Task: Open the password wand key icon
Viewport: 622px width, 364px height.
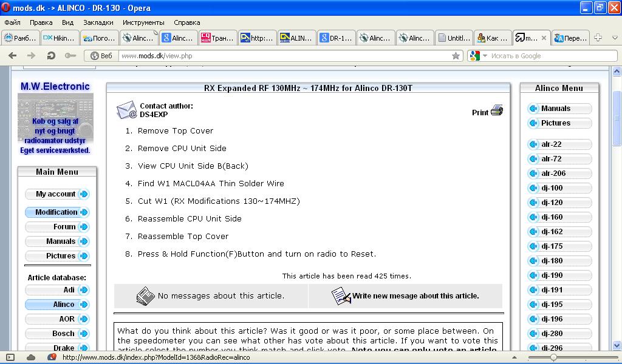Action: click(x=70, y=56)
